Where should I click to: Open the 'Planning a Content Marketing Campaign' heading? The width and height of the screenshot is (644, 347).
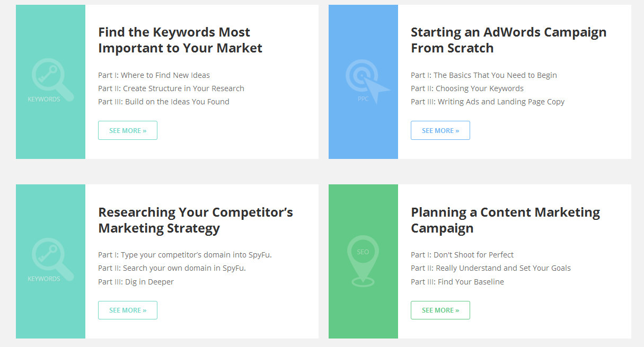[505, 220]
